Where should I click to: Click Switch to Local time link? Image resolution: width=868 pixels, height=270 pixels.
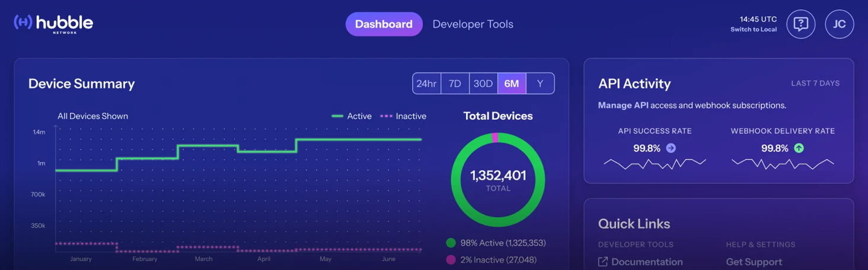pos(754,29)
